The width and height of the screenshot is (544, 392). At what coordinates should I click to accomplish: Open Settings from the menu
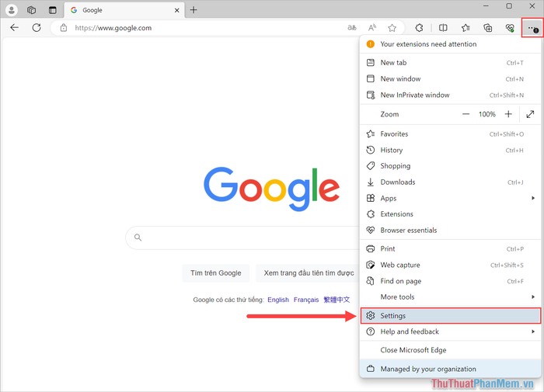[x=450, y=316]
